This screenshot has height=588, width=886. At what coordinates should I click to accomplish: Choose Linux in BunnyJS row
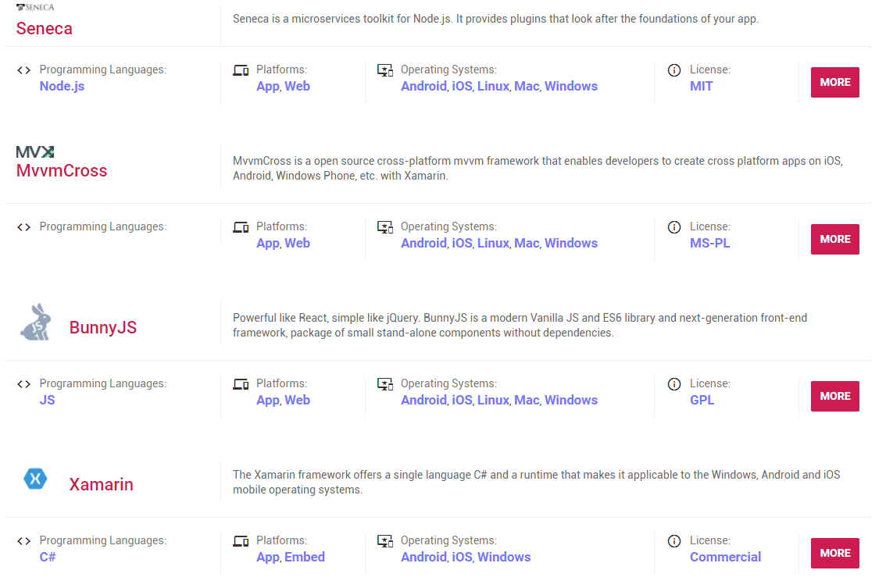(493, 401)
